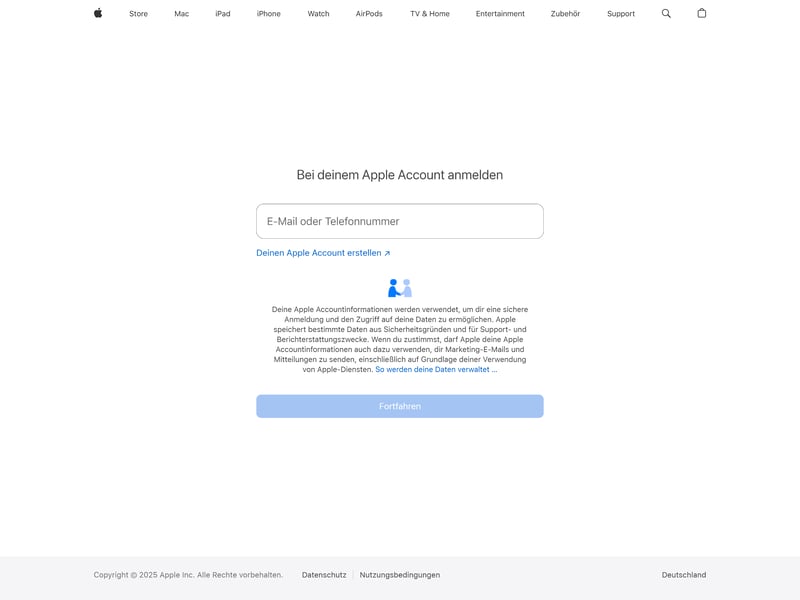Click the Copyright 2025 Apple Inc. text
This screenshot has height=600, width=800.
click(x=188, y=574)
